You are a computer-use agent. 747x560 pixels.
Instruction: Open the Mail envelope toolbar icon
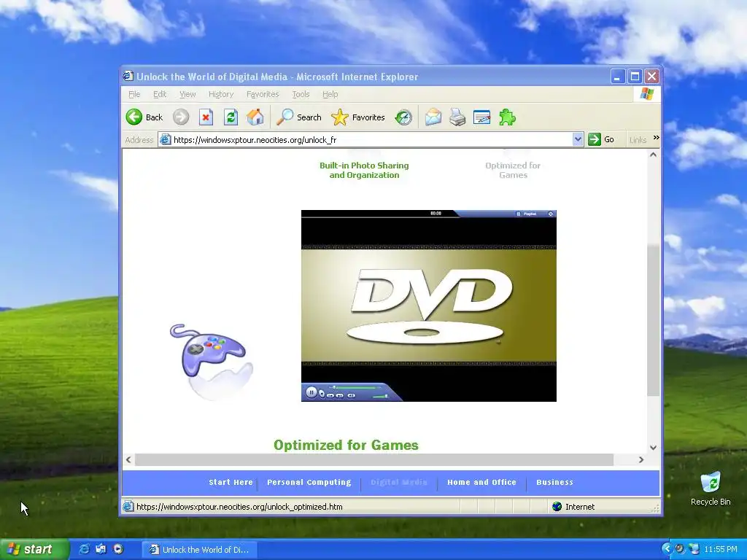(x=433, y=117)
